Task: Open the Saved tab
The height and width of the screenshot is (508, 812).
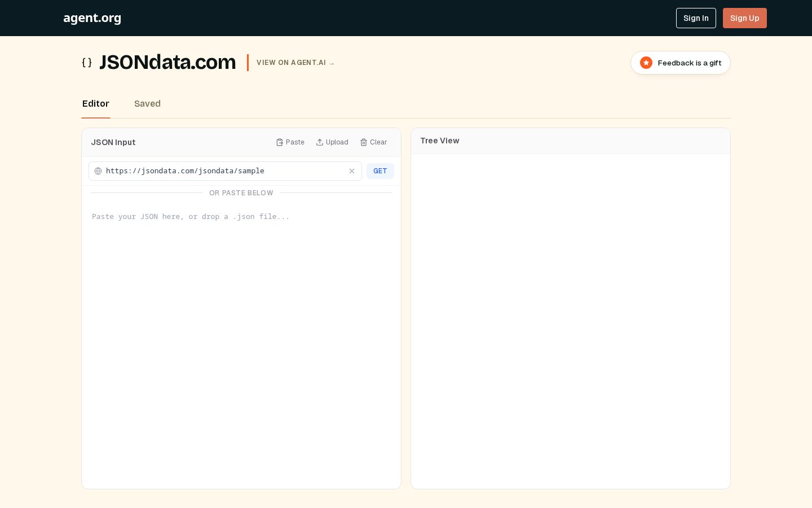Action: (147, 104)
